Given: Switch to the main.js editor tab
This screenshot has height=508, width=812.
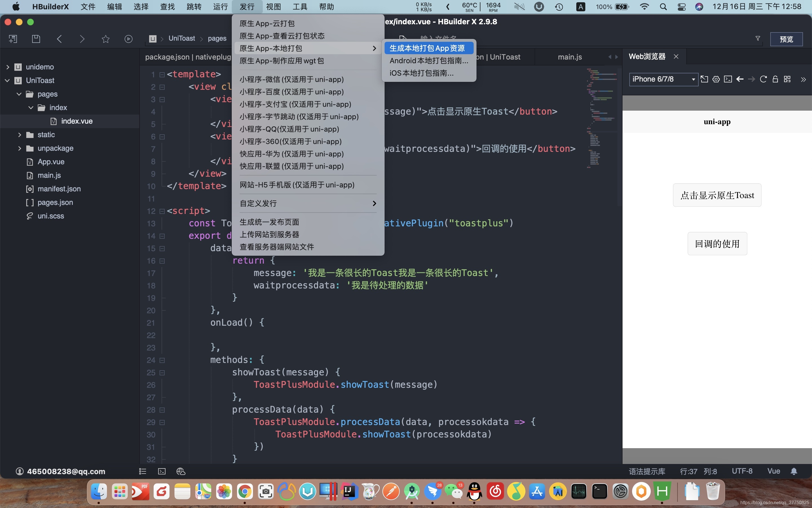Looking at the screenshot, I should 570,57.
